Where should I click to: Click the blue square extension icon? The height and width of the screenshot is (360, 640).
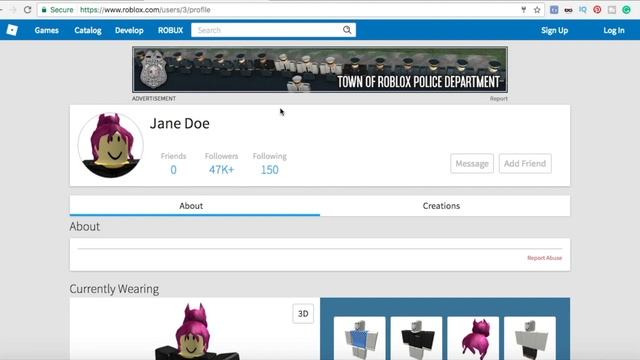[x=554, y=10]
